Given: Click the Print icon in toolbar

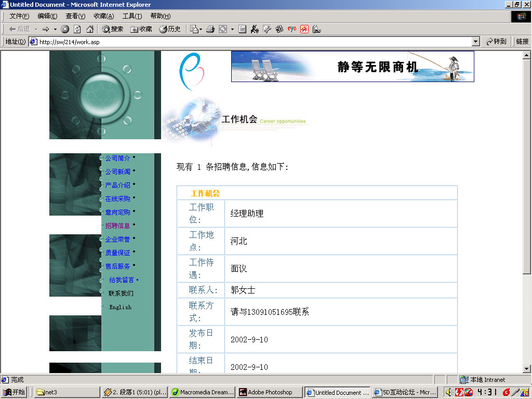Looking at the screenshot, I should click(210, 29).
